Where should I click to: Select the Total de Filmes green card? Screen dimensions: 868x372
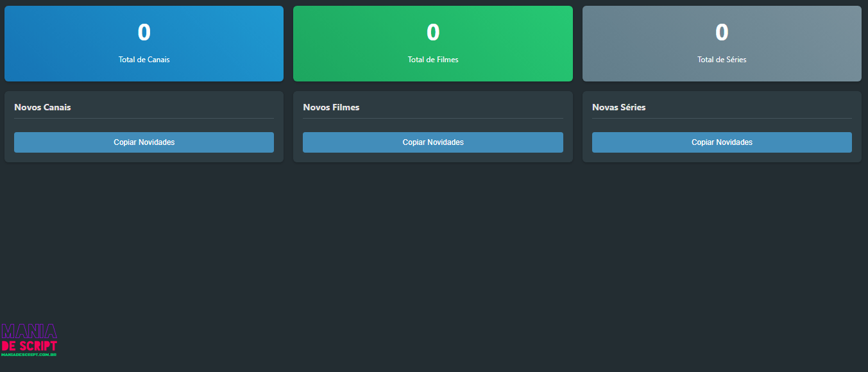pos(433,44)
